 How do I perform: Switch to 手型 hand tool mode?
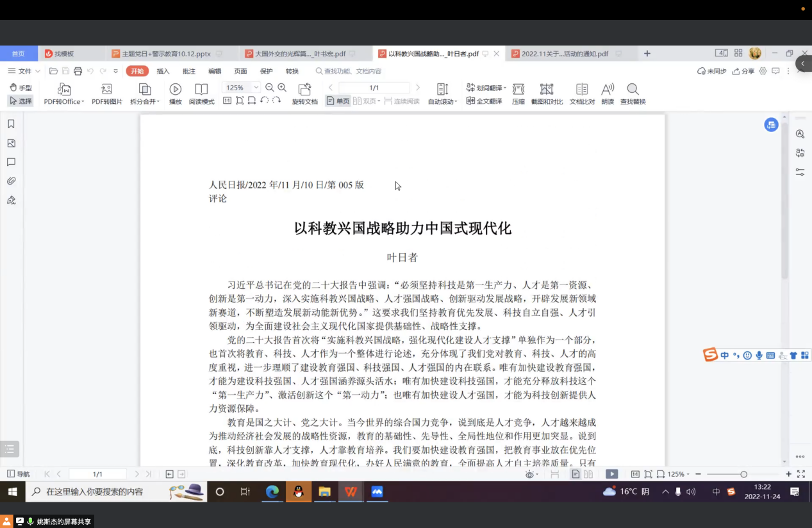21,88
